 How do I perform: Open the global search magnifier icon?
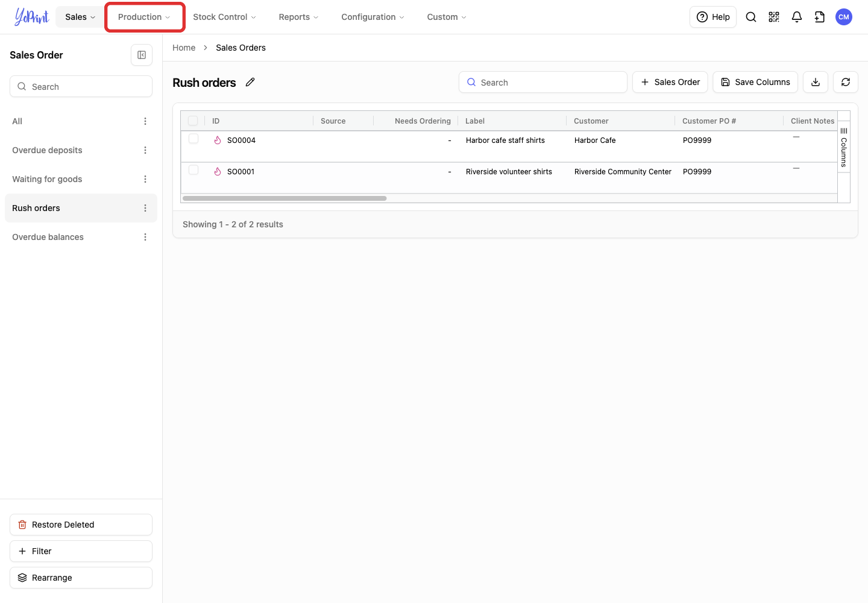click(x=751, y=17)
